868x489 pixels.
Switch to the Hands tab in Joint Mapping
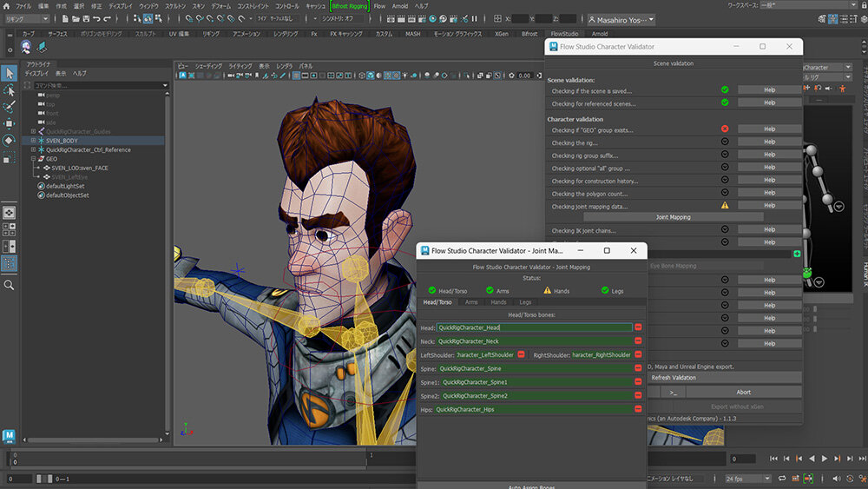tap(498, 302)
